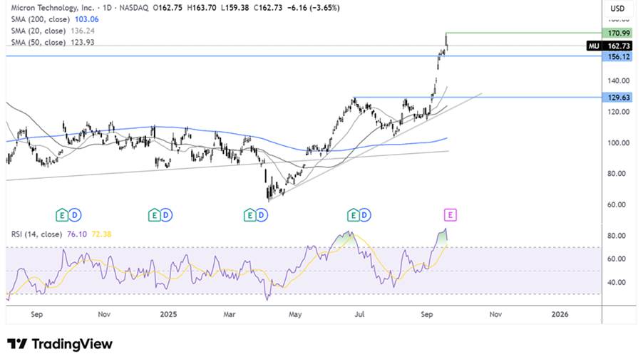This screenshot has height=364, width=643.
Task: Click the Mar label on the time axis
Action: click(230, 314)
